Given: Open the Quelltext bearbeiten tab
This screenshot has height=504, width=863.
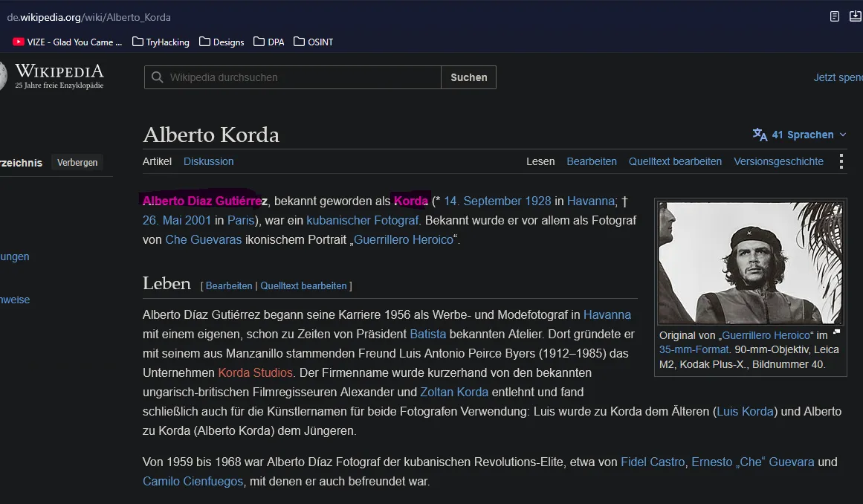Looking at the screenshot, I should [676, 161].
